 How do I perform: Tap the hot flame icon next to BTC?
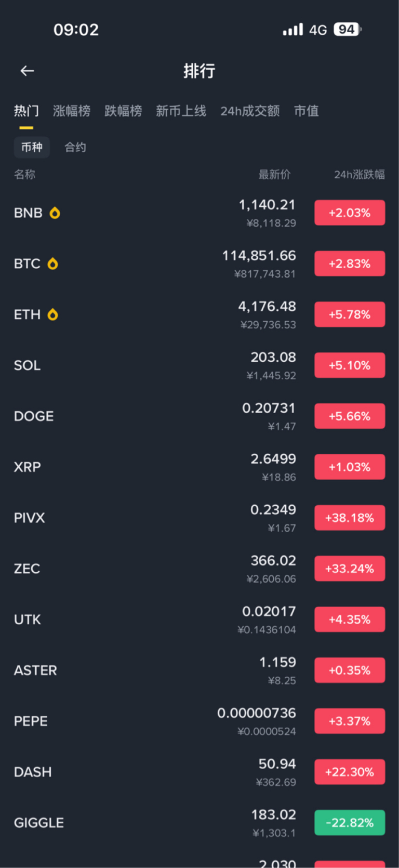[52, 264]
